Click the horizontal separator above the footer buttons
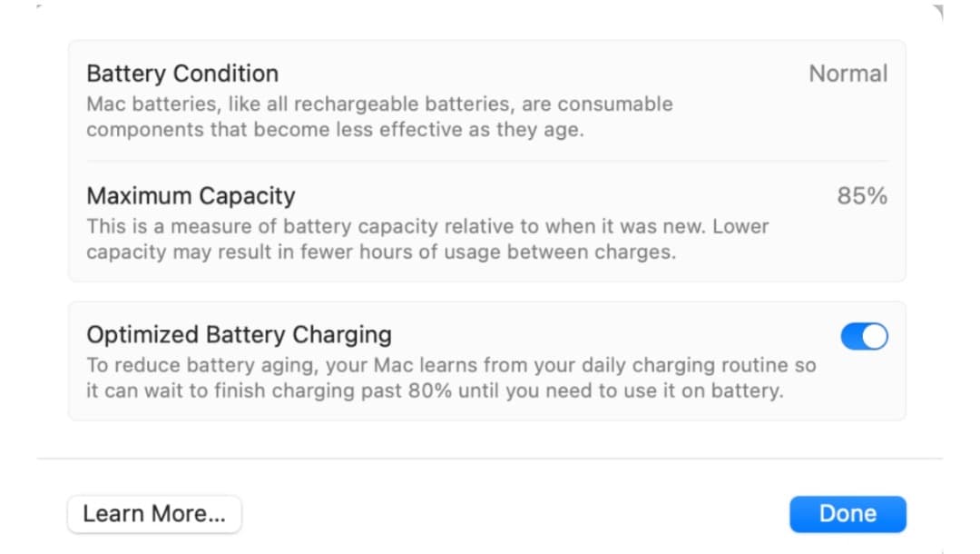The width and height of the screenshot is (980, 554). point(490,459)
